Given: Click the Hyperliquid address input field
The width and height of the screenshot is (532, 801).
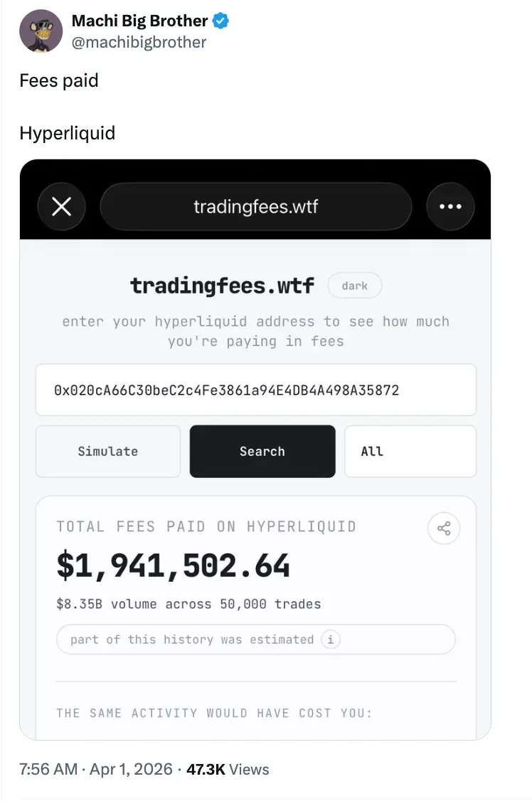Looking at the screenshot, I should pyautogui.click(x=255, y=390).
